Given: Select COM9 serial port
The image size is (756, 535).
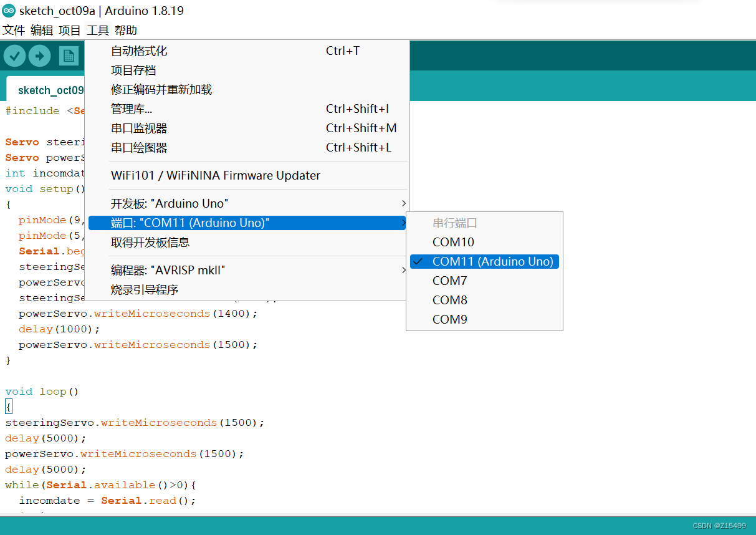Looking at the screenshot, I should click(x=484, y=320).
